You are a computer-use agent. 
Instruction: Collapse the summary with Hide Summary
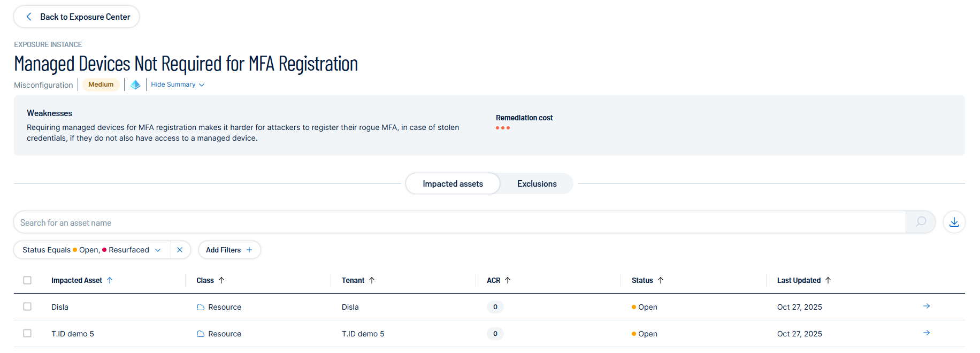tap(177, 85)
